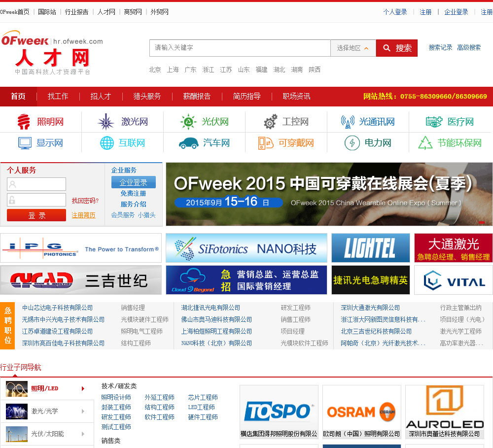Expand the 激光/光学 category arrow
493x448 pixels.
click(83, 411)
